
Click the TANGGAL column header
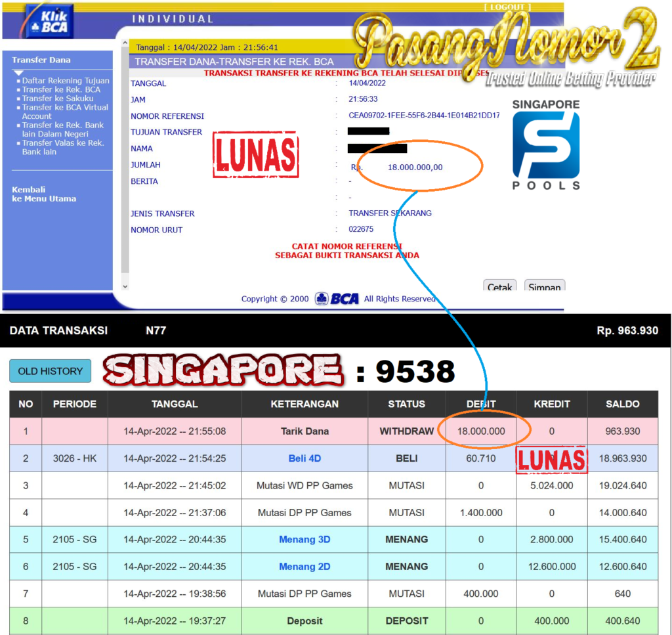click(x=175, y=404)
